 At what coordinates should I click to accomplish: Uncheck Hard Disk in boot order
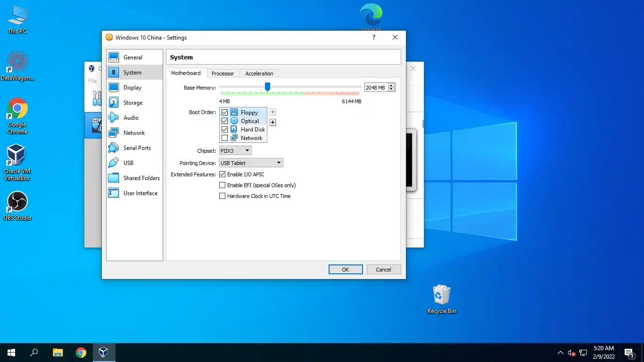(224, 130)
